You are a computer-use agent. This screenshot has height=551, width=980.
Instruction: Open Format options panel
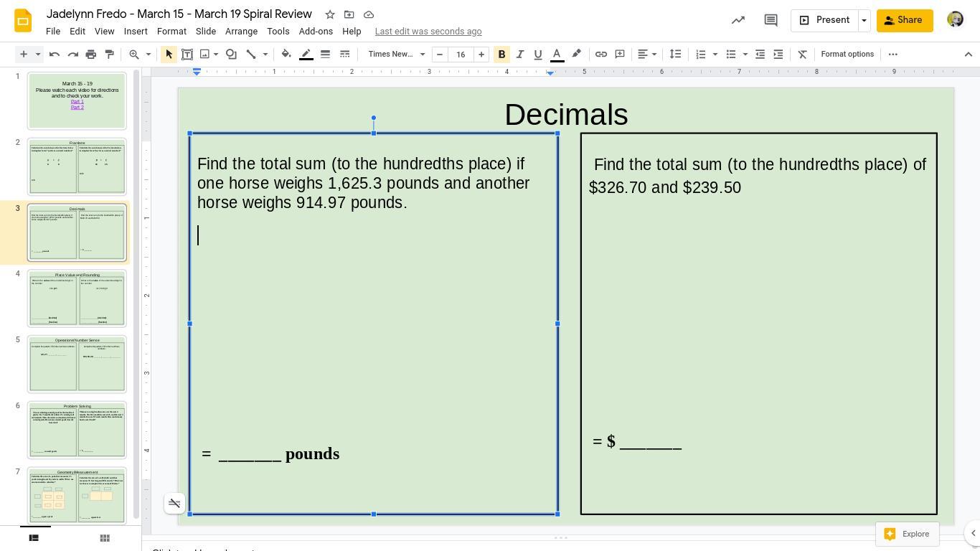[847, 54]
